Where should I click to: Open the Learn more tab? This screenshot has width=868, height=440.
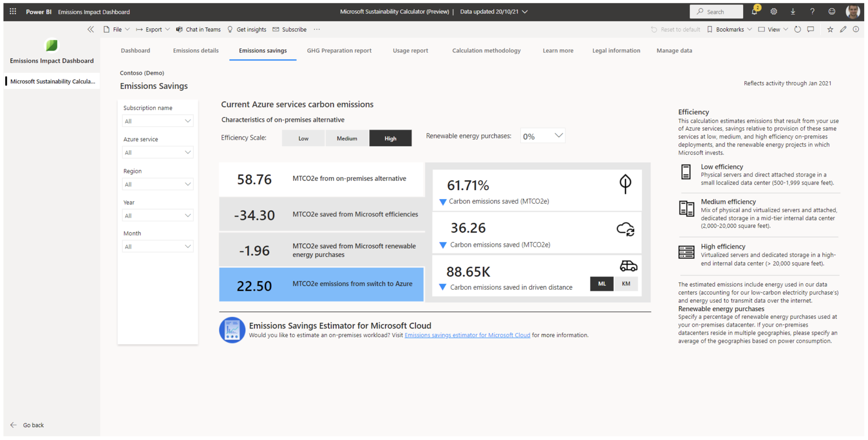pyautogui.click(x=558, y=50)
